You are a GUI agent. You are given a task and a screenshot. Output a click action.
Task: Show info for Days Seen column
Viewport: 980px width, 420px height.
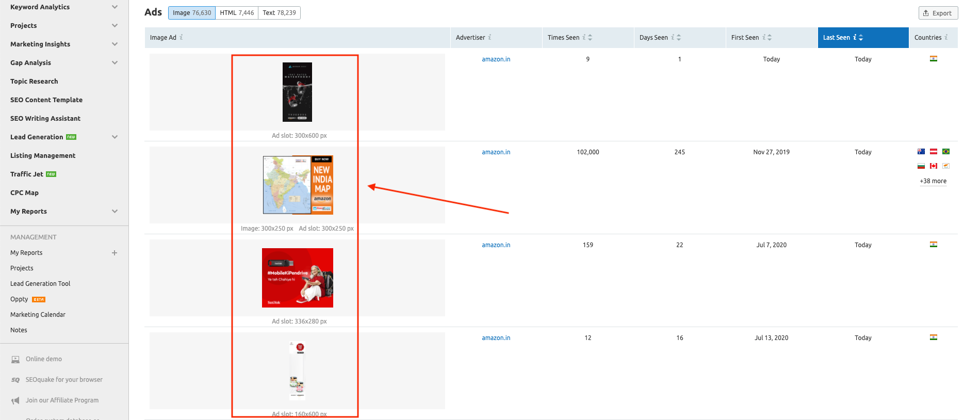click(x=673, y=37)
